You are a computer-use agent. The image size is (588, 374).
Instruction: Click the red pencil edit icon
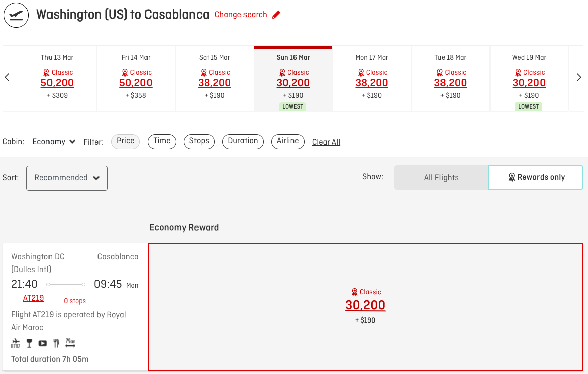click(276, 15)
